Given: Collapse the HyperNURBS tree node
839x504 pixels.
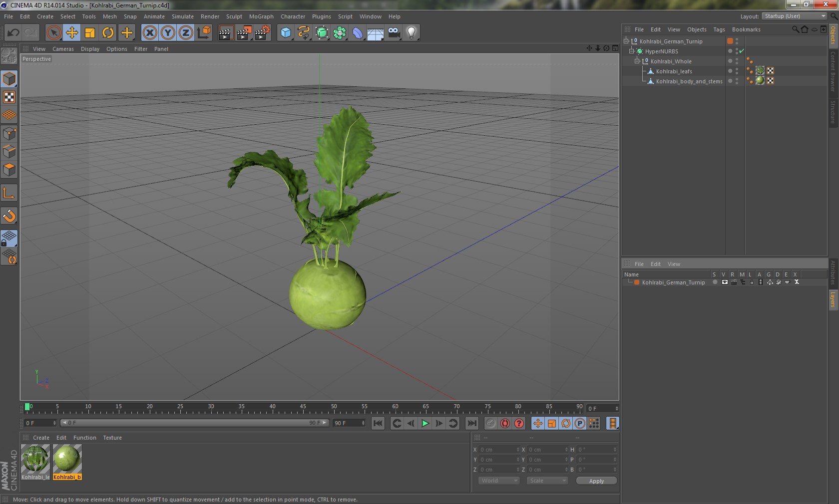Looking at the screenshot, I should tap(631, 51).
